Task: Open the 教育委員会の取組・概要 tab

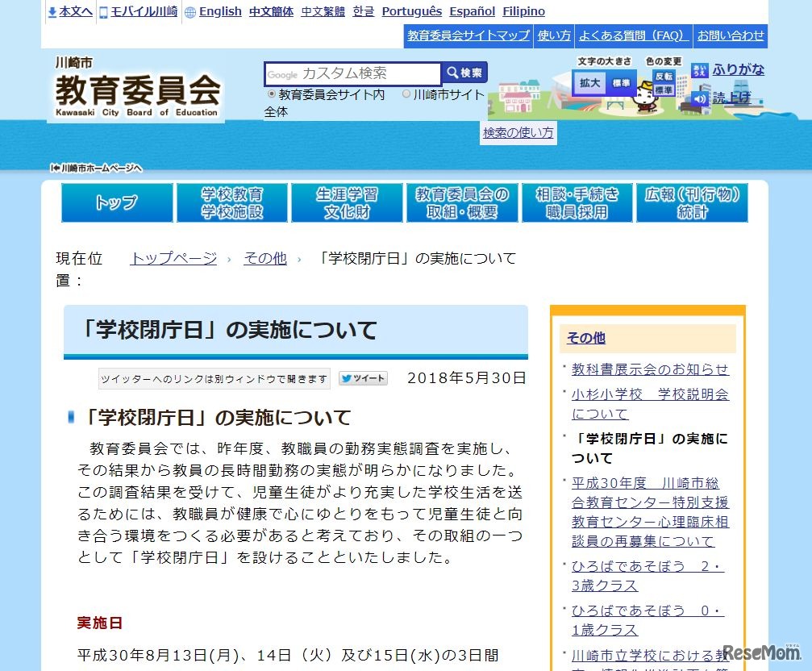Action: click(462, 202)
